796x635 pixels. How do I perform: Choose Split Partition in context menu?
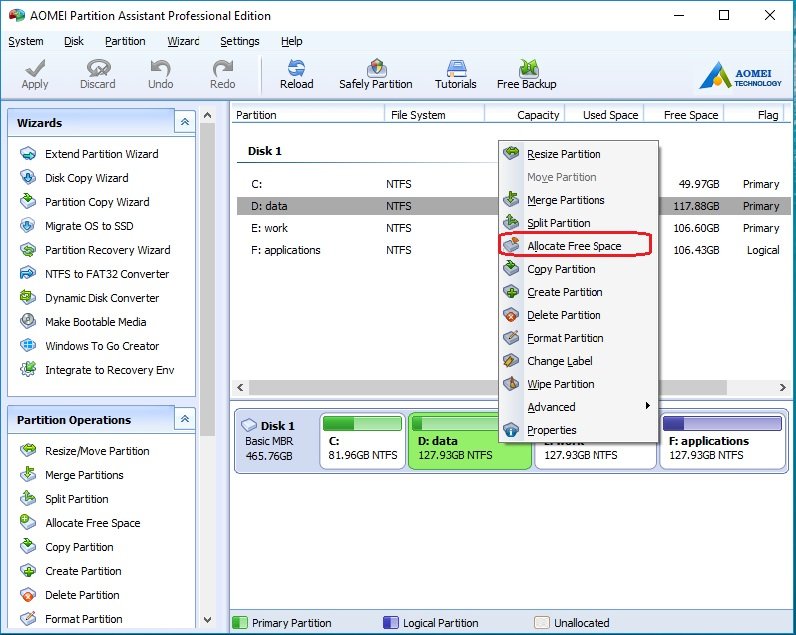click(x=578, y=223)
